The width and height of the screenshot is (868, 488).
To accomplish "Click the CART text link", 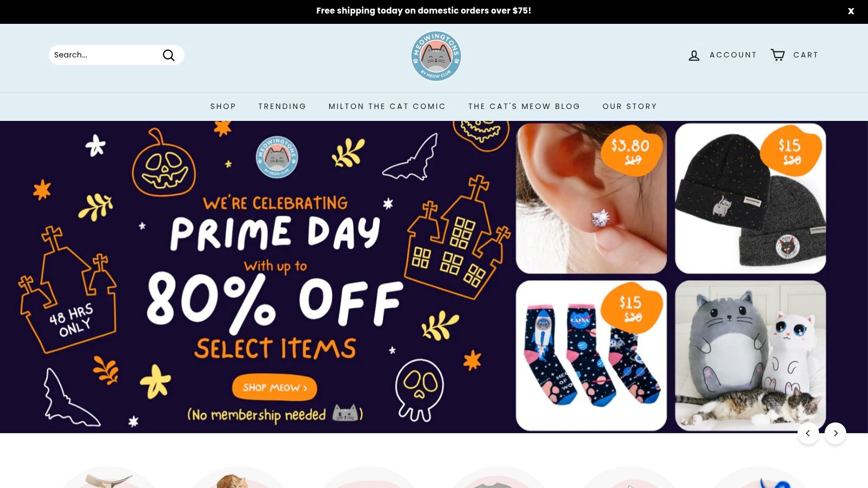I will [806, 55].
